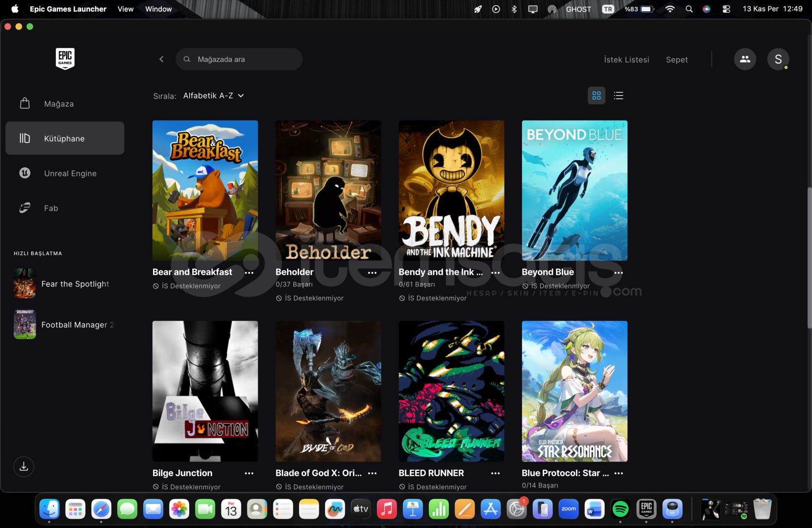Open the friends list icon
The image size is (812, 528).
click(x=745, y=59)
